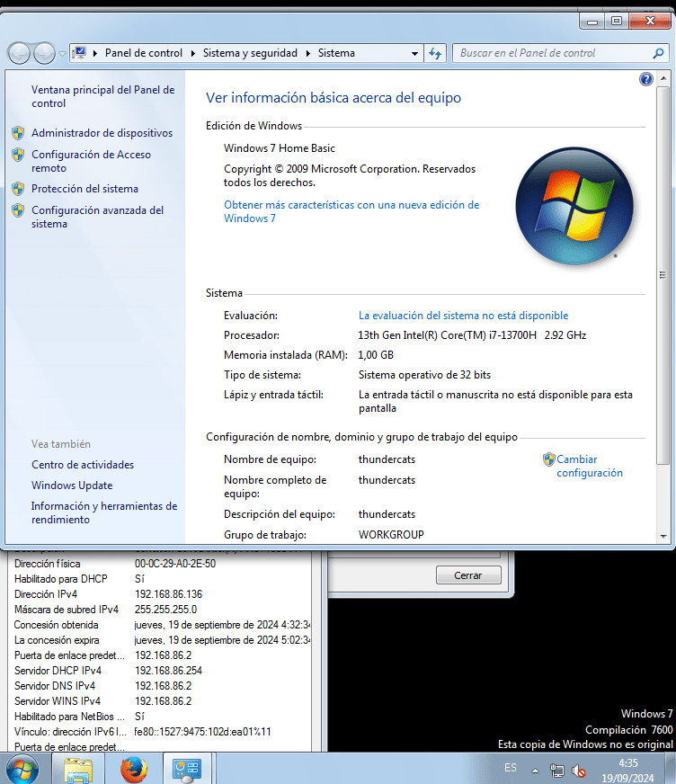Select 'Sistema y seguridad' breadcrumb
676x784 pixels.
pyautogui.click(x=250, y=53)
